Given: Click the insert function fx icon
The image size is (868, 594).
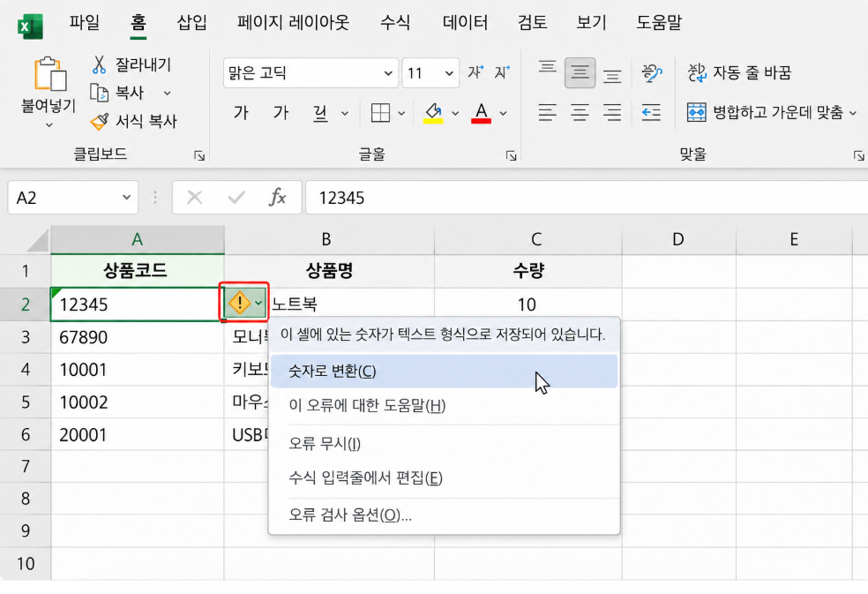Looking at the screenshot, I should 277,197.
